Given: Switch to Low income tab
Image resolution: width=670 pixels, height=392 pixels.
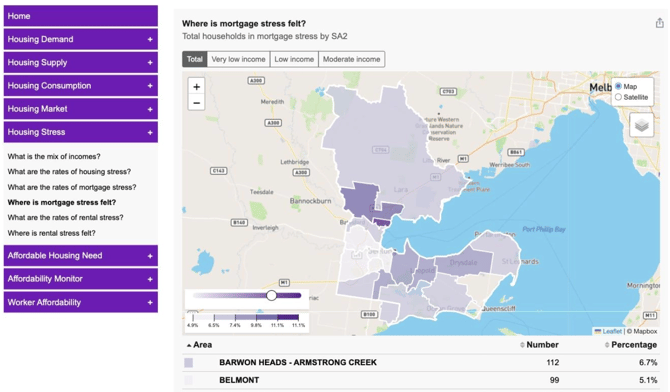Looking at the screenshot, I should point(294,59).
